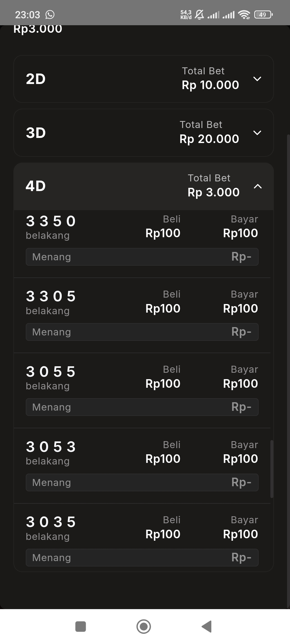Collapse the 4D bet section chevron
This screenshot has width=290, height=644.
tap(258, 186)
